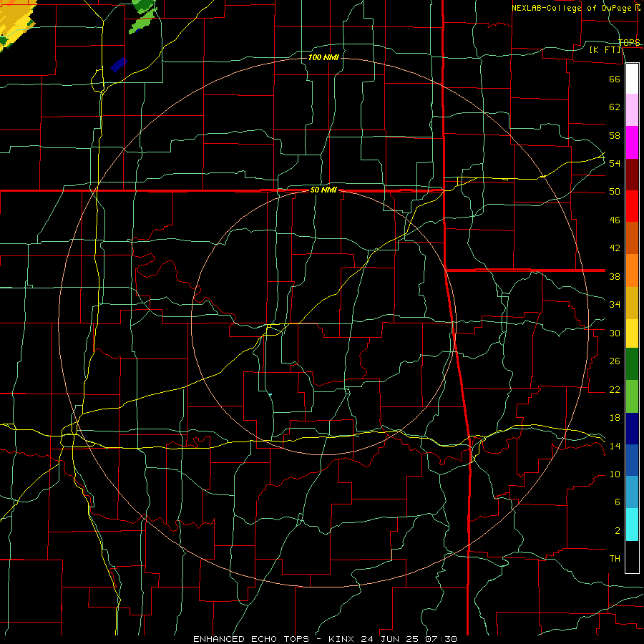
Task: Pick the bright yellow legend swatch
Action: [632, 333]
